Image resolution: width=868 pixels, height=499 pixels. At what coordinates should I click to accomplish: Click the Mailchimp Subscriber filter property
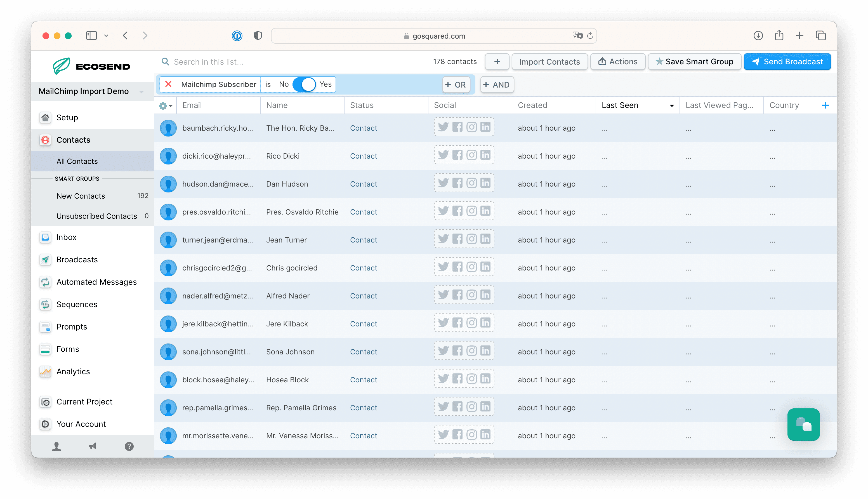point(219,84)
